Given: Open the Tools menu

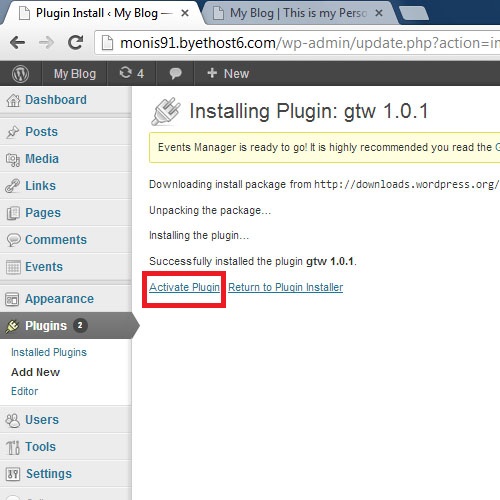Looking at the screenshot, I should pos(40,447).
